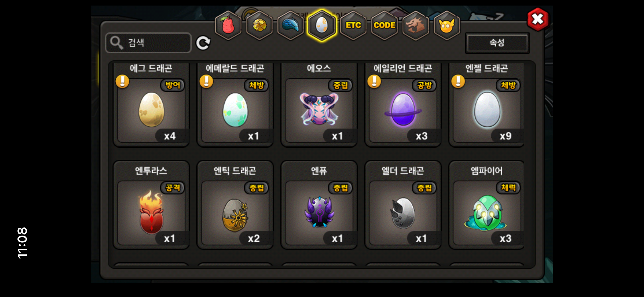Screen dimensions: 644x297
Task: Open the blue dragon scale category
Action: (291, 25)
